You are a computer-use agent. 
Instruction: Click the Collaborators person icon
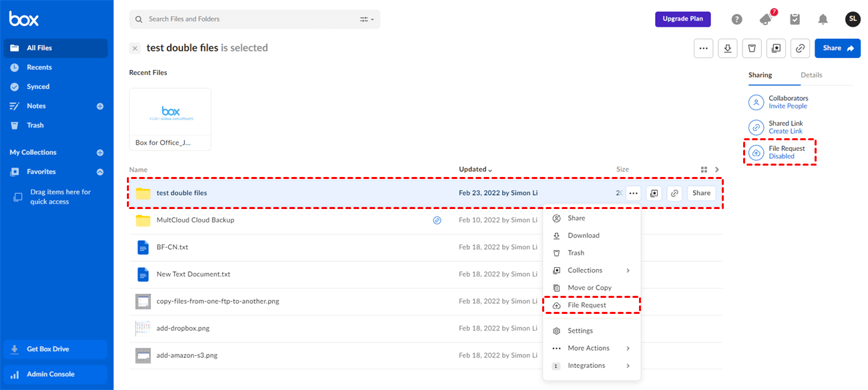(x=756, y=102)
